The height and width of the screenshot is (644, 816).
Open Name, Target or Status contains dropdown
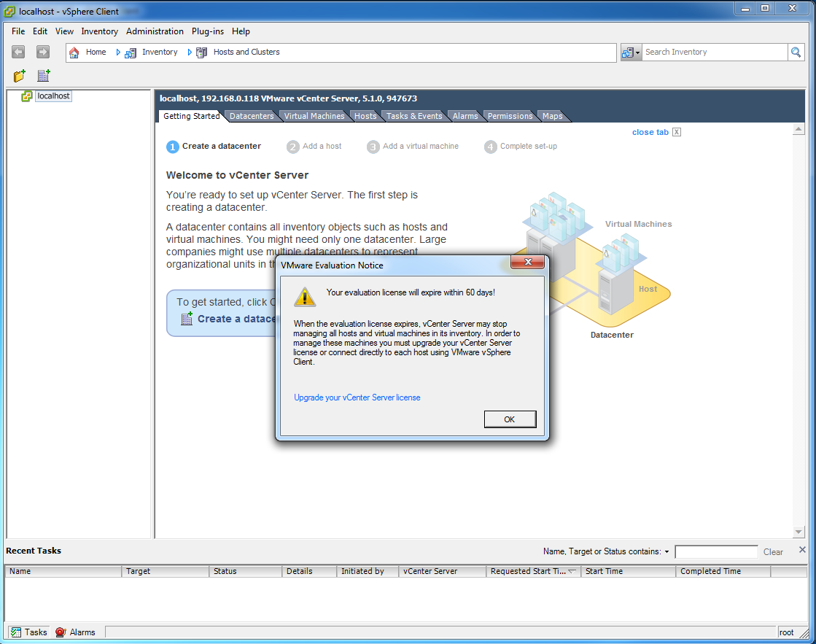(667, 551)
